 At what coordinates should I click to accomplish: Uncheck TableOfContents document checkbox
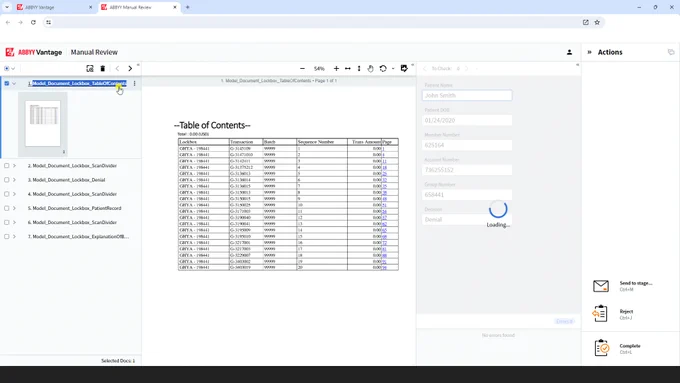7,83
